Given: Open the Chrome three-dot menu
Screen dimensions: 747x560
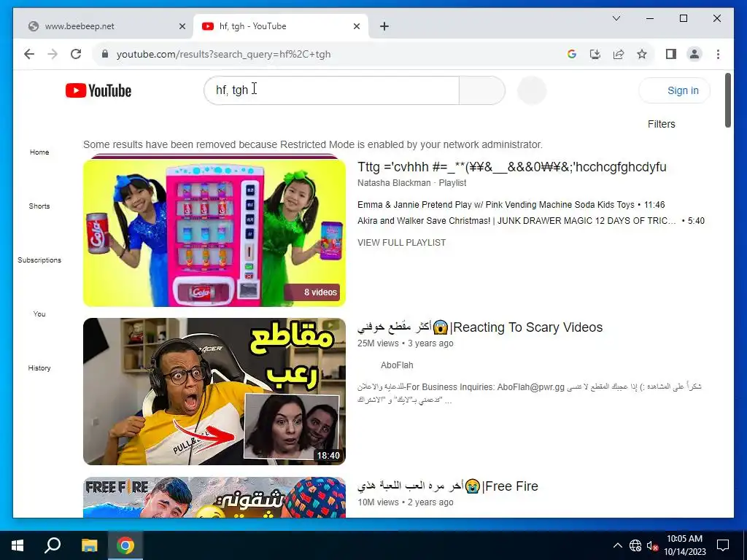Looking at the screenshot, I should pos(718,54).
